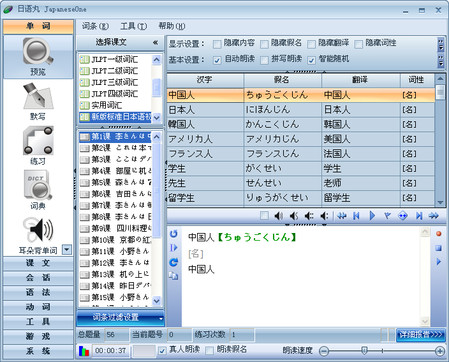This screenshot has height=362, width=449.
Task: Go to previous word button
Action: click(356, 216)
